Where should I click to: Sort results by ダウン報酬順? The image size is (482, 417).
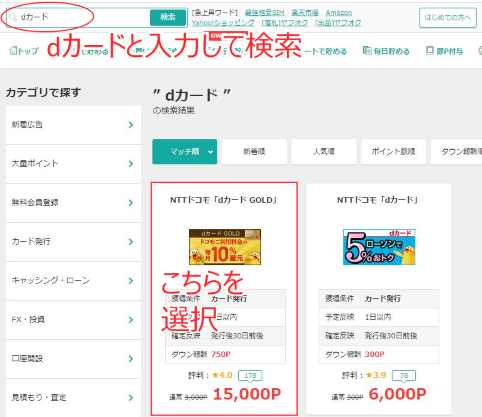point(457,152)
